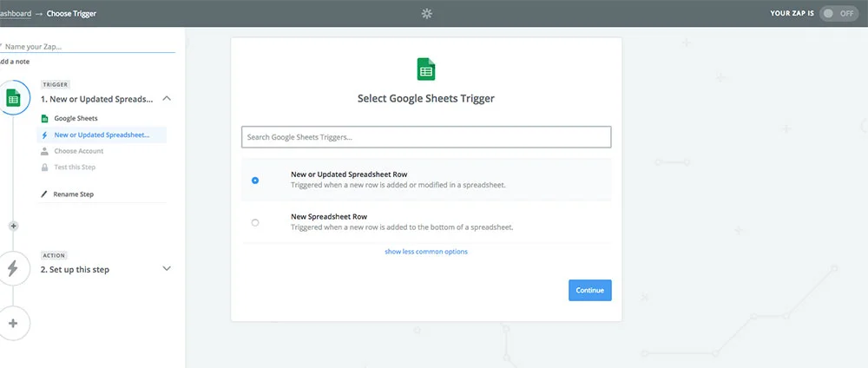Click Rename Step in the sidebar
Viewport: 868px width, 368px height.
73,194
